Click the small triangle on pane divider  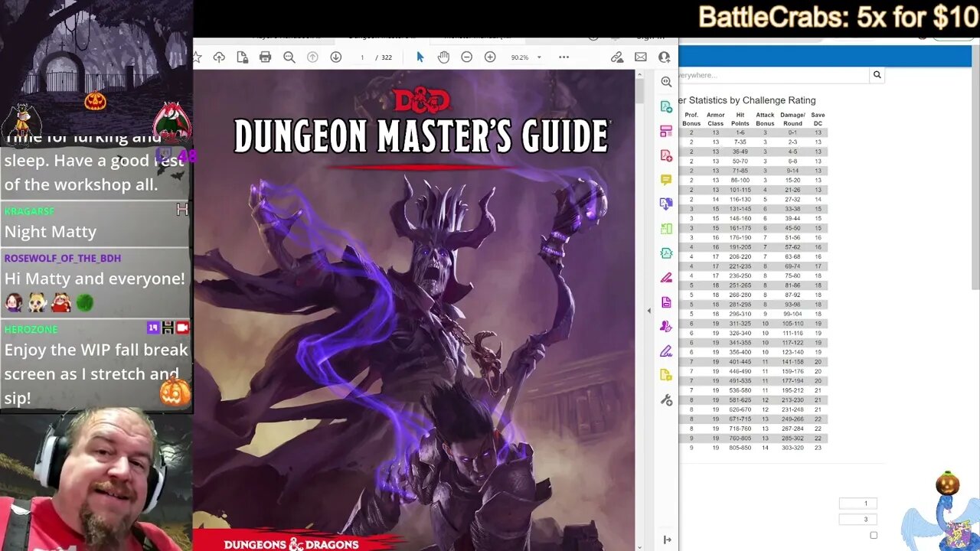[x=648, y=311]
